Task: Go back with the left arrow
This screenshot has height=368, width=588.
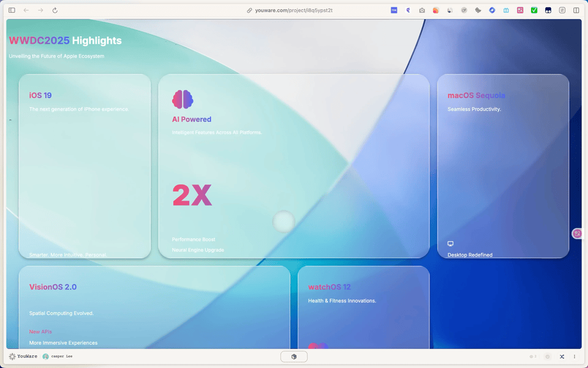Action: [x=26, y=10]
